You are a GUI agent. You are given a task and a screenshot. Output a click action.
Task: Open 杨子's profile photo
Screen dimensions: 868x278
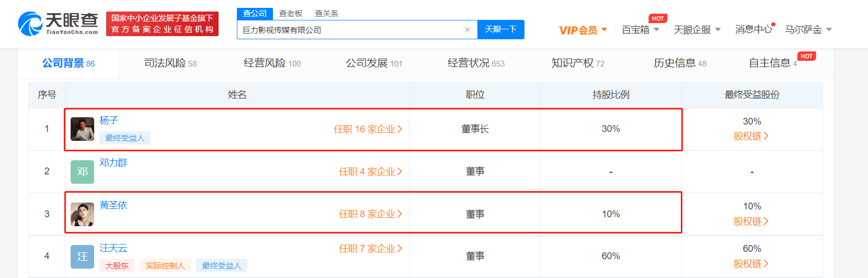tap(82, 129)
